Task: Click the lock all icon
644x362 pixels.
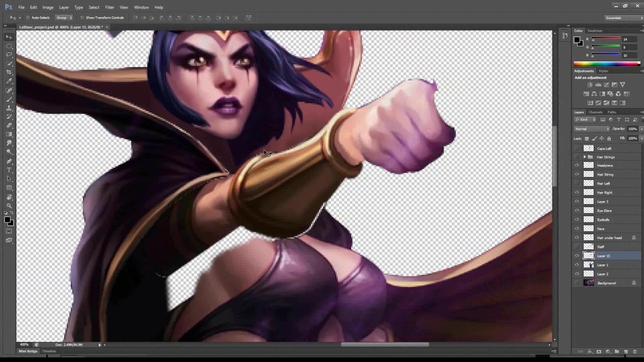Action: tap(609, 139)
